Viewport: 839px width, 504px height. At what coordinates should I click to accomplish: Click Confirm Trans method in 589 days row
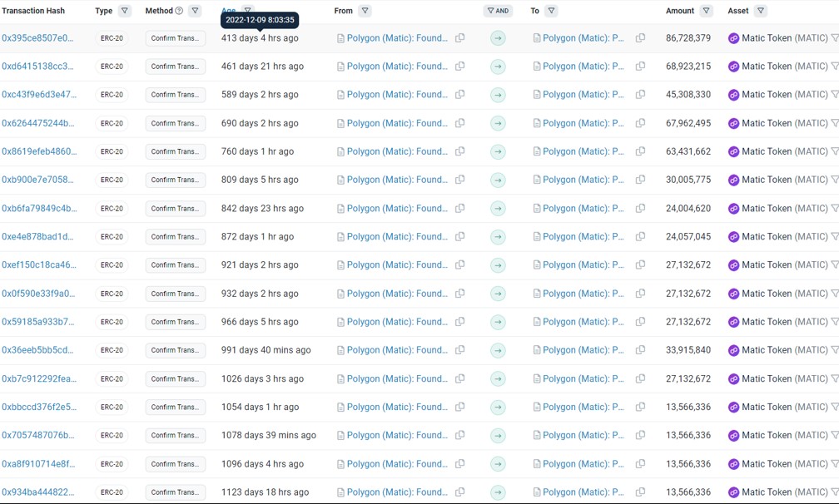[176, 95]
